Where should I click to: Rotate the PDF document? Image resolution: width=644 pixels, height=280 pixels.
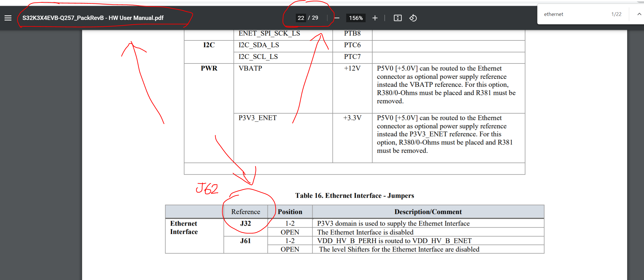click(413, 18)
